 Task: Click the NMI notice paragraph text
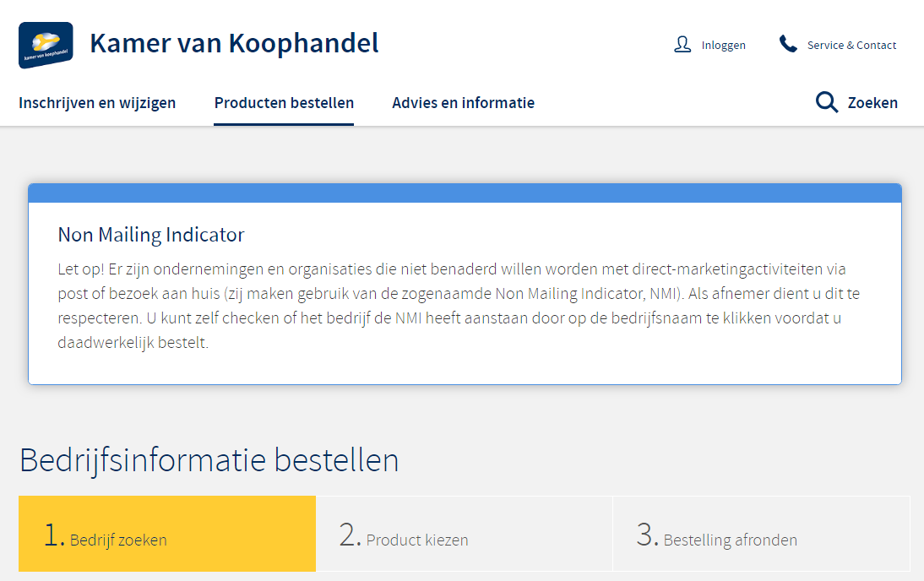point(452,307)
